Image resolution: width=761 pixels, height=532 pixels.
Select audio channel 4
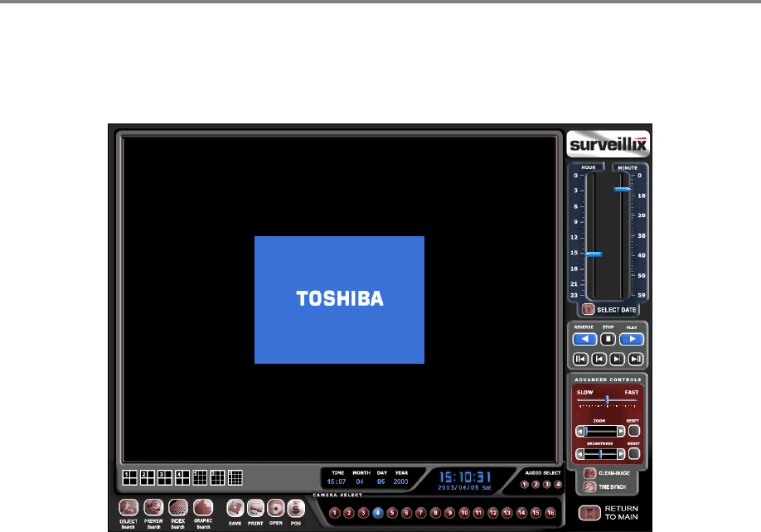click(x=558, y=485)
